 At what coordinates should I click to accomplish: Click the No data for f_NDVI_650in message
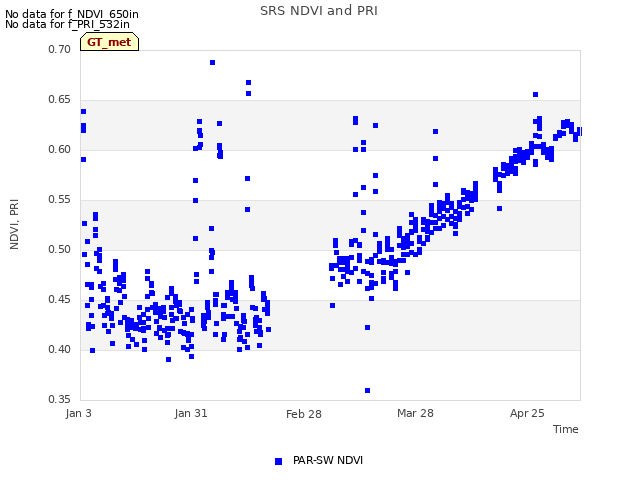pos(72,14)
